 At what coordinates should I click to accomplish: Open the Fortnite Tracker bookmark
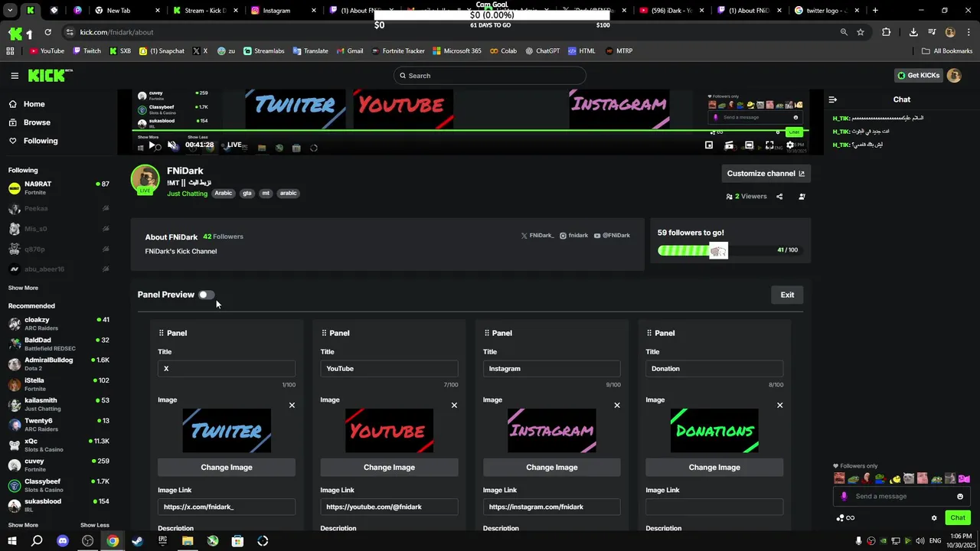point(398,51)
